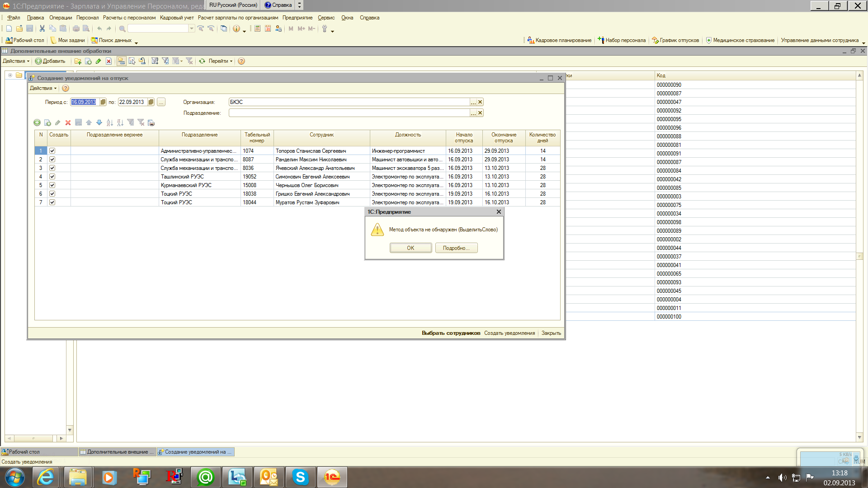Click period start date input field

[85, 102]
